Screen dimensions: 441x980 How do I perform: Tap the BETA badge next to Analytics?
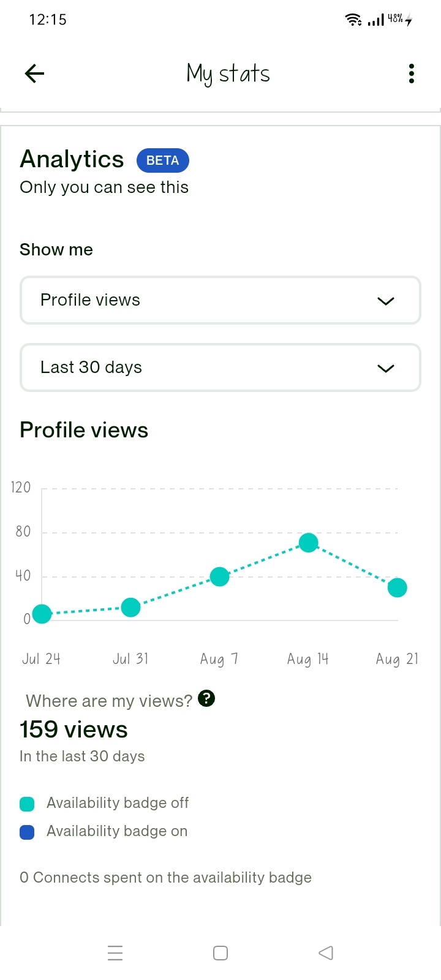point(163,160)
